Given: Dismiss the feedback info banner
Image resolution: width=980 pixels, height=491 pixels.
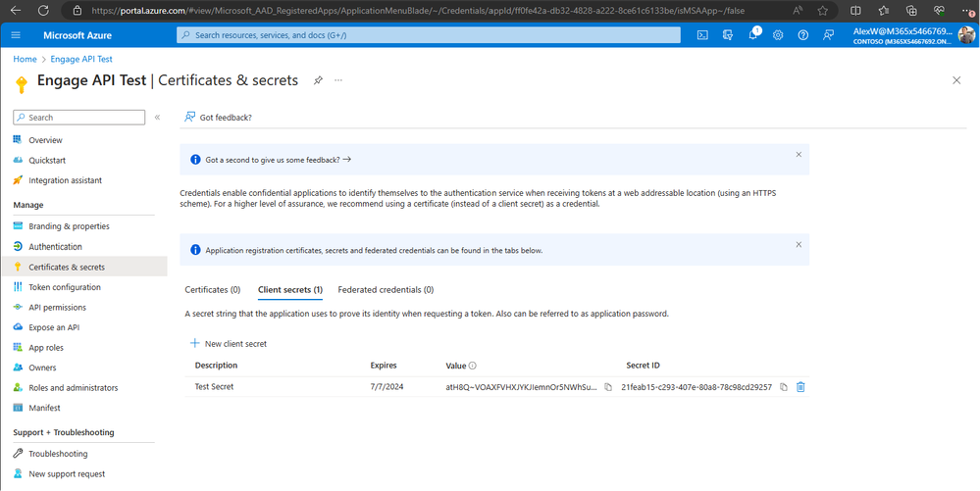Looking at the screenshot, I should pyautogui.click(x=799, y=154).
